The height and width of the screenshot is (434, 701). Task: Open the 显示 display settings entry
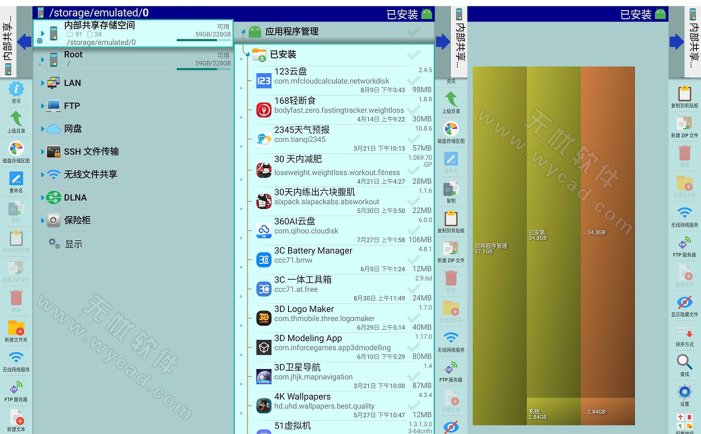click(74, 244)
